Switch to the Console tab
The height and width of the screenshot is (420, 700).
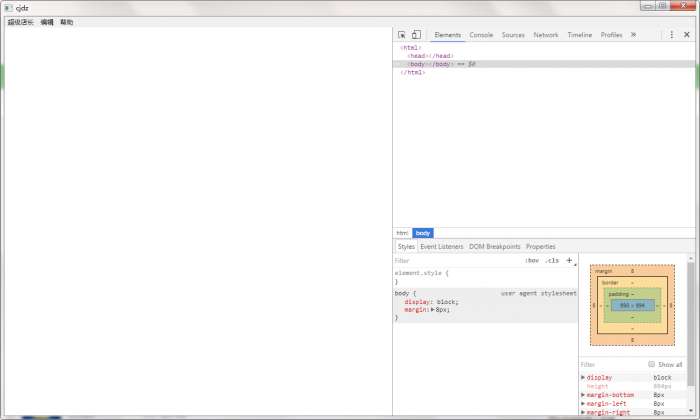(481, 35)
